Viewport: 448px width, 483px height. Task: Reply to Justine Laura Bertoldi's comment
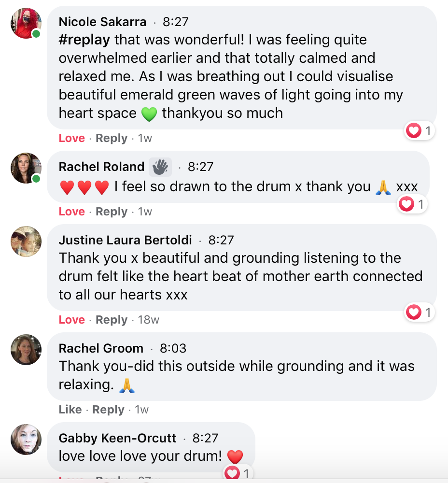112,320
